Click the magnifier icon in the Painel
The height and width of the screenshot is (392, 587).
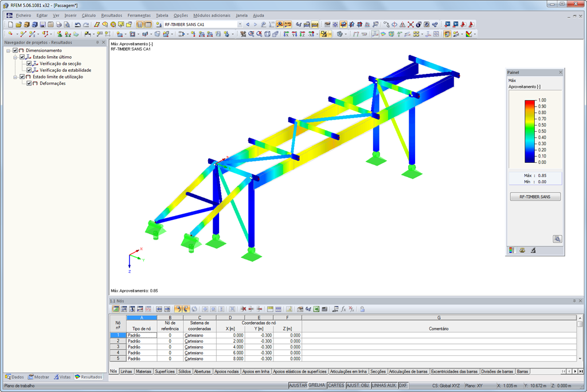coord(557,239)
